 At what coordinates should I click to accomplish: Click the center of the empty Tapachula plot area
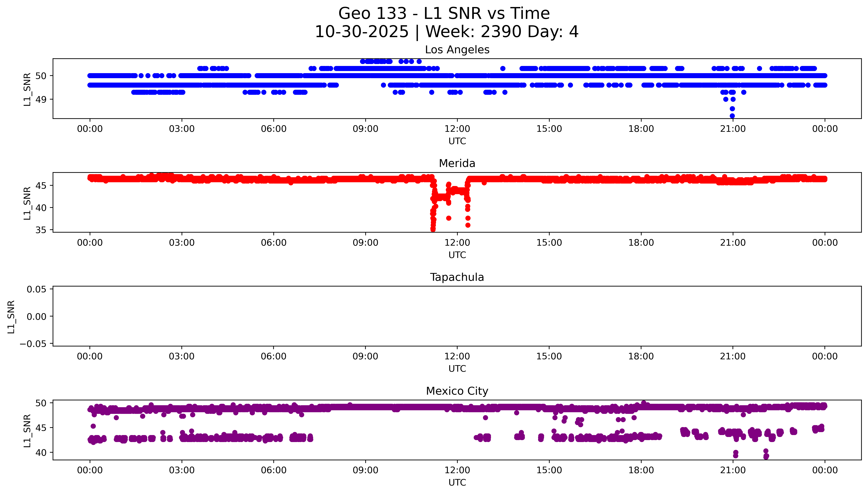[457, 316]
